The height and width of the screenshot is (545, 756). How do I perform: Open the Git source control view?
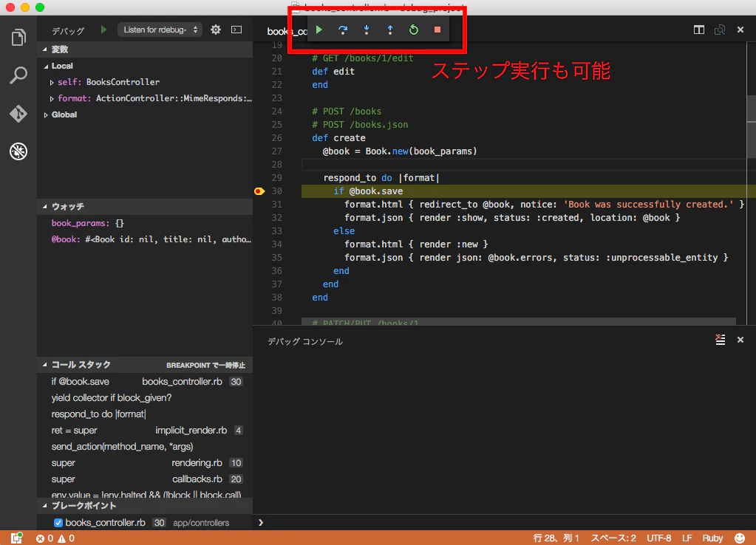18,113
